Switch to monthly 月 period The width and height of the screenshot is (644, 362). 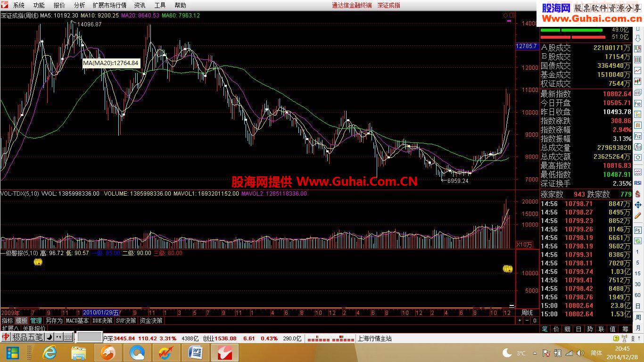638,328
